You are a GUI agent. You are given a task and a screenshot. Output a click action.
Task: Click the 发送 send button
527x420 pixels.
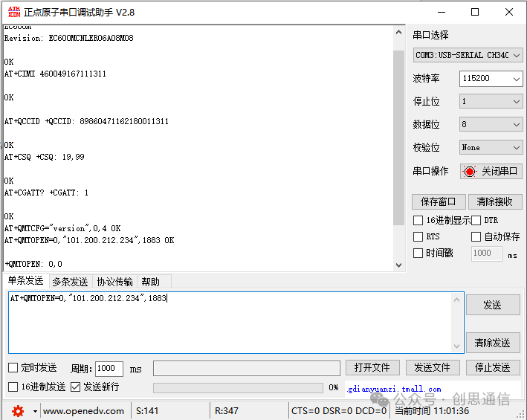click(493, 305)
